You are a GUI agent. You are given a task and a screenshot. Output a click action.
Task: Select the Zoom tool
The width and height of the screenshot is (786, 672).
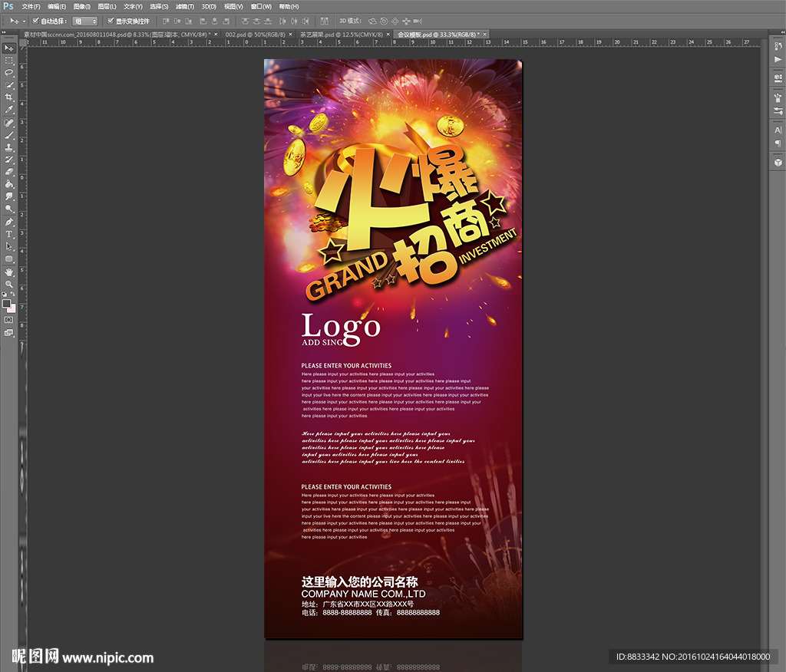pos(9,284)
